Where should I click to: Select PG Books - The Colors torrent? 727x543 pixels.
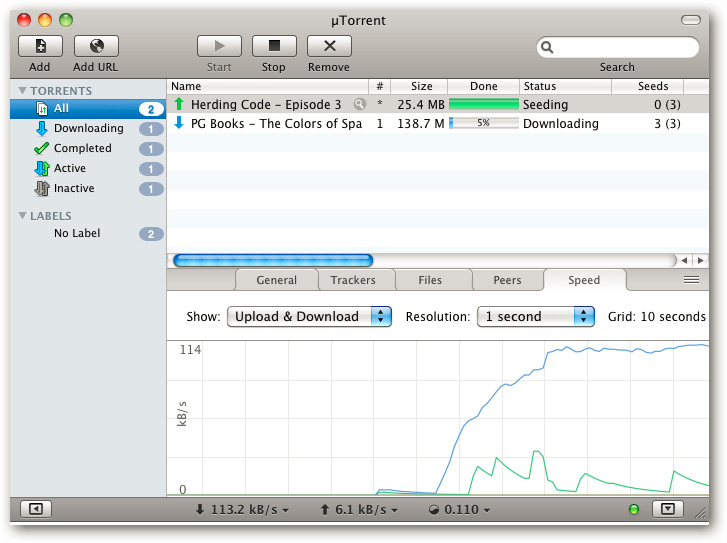pos(438,124)
